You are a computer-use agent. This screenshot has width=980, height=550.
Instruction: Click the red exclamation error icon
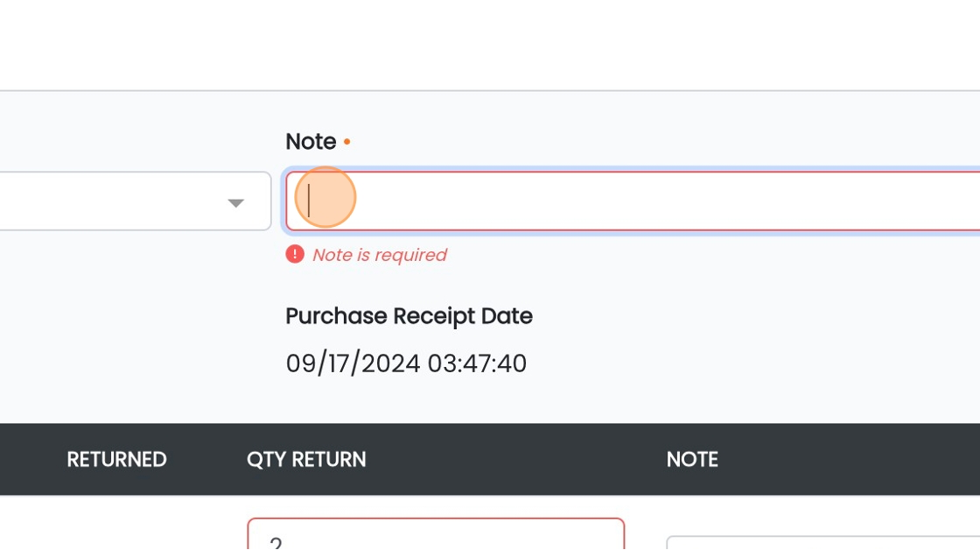(295, 255)
